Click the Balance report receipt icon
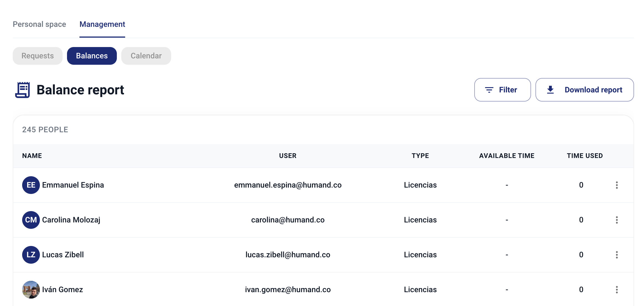This screenshot has height=306, width=644. click(x=22, y=90)
